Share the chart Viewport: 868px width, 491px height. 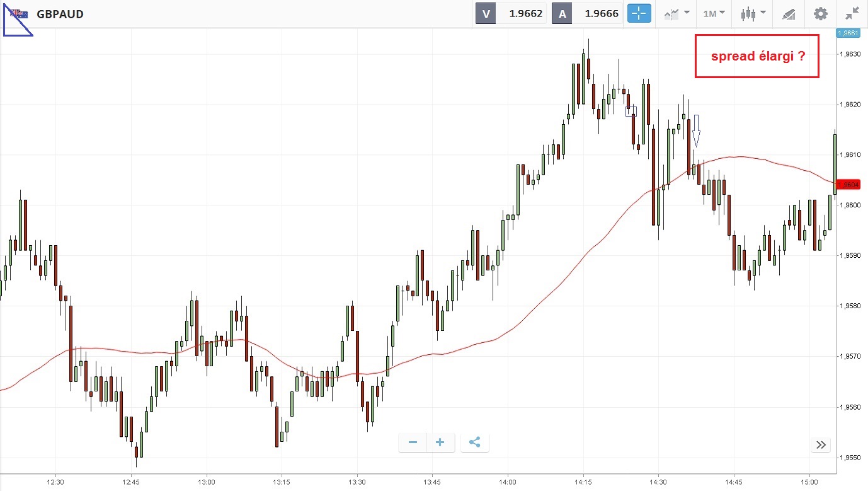pyautogui.click(x=475, y=442)
